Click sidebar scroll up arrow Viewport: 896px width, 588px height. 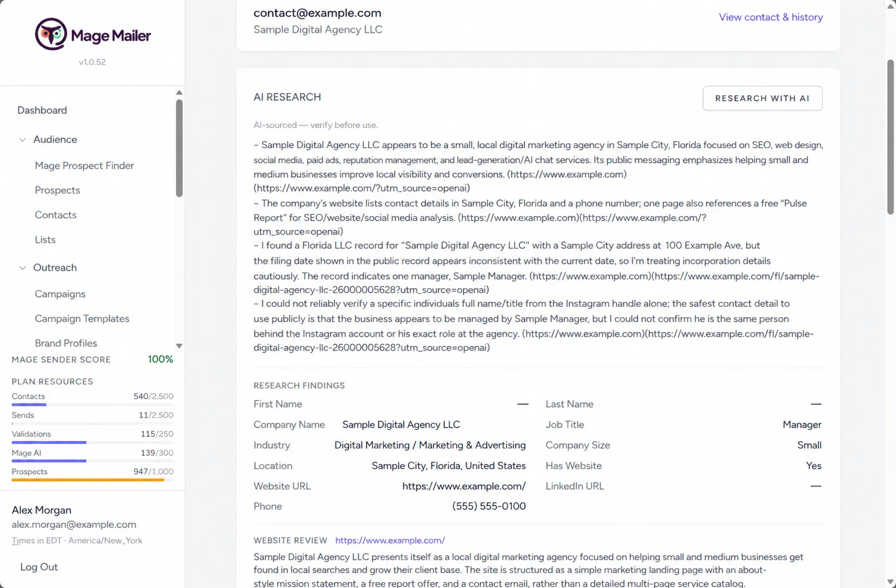click(179, 93)
